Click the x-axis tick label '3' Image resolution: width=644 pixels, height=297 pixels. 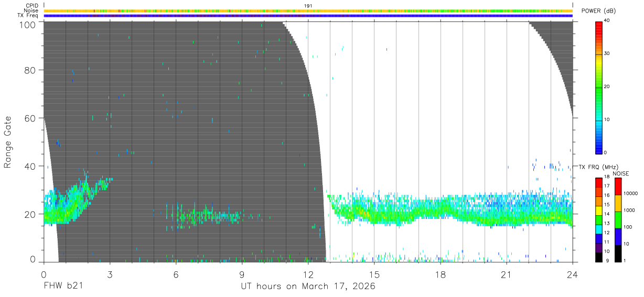pos(110,274)
